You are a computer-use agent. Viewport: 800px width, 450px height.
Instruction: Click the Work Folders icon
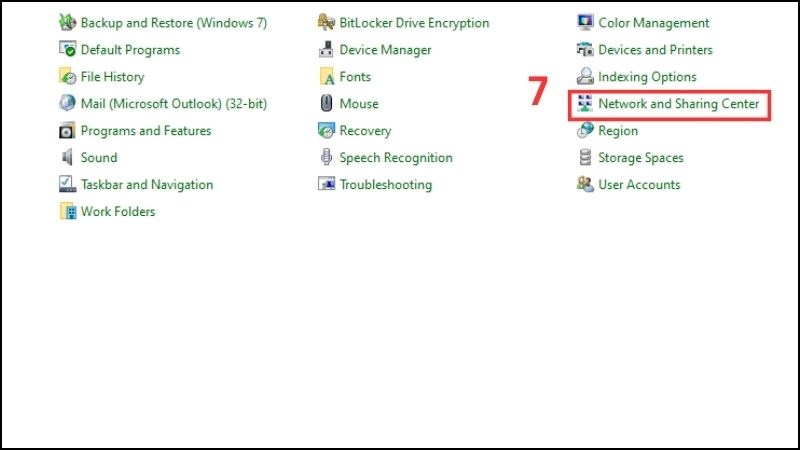pos(67,211)
